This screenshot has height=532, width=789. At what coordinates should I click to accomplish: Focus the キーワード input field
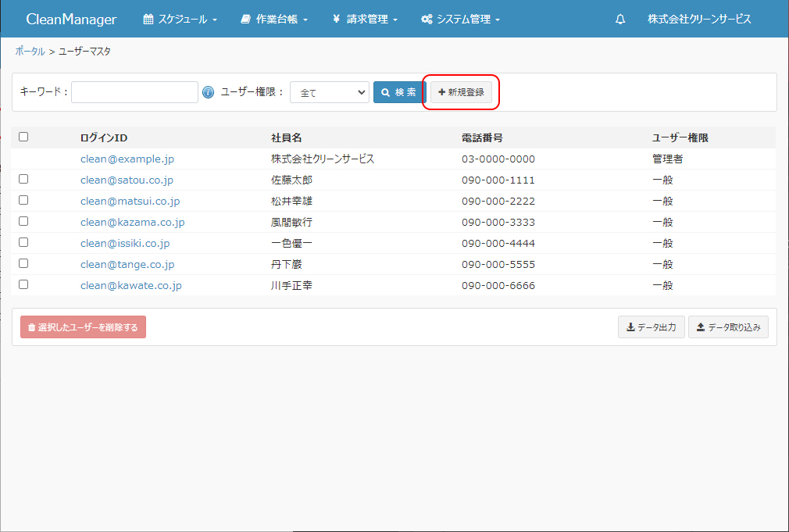[x=134, y=92]
